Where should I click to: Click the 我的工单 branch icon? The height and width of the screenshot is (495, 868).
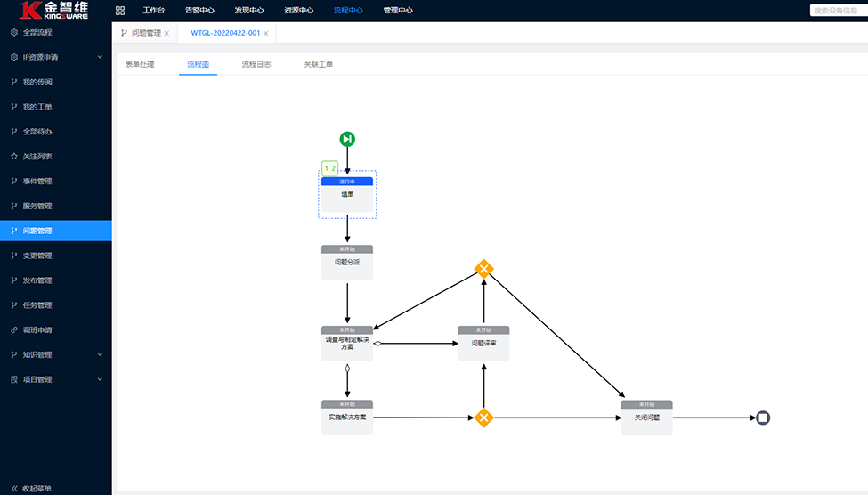(x=14, y=107)
